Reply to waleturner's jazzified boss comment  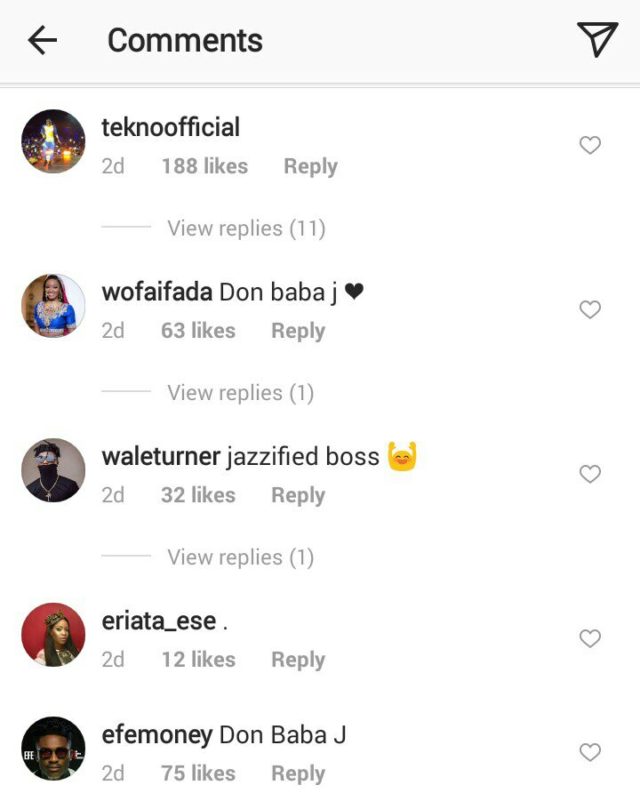pyautogui.click(x=298, y=495)
